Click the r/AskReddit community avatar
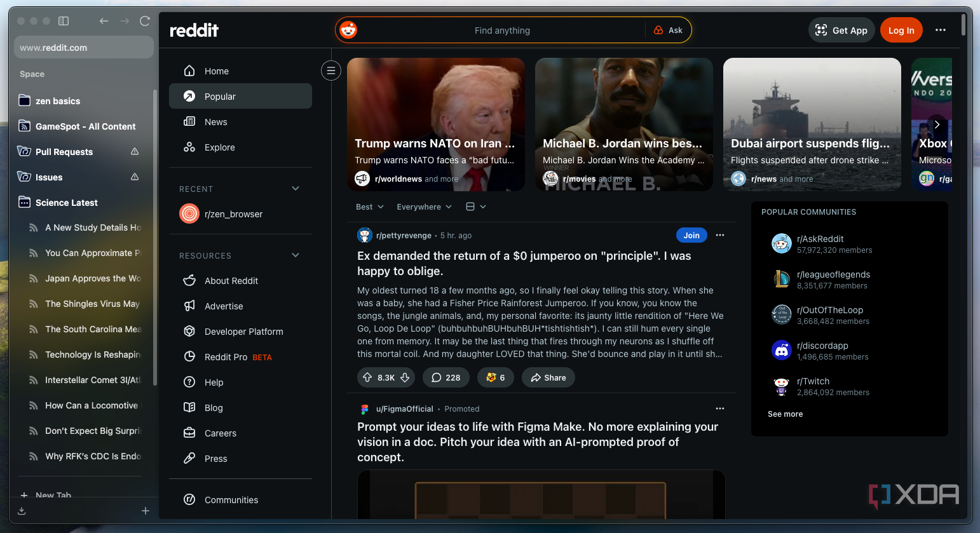Image resolution: width=980 pixels, height=533 pixels. [x=781, y=243]
